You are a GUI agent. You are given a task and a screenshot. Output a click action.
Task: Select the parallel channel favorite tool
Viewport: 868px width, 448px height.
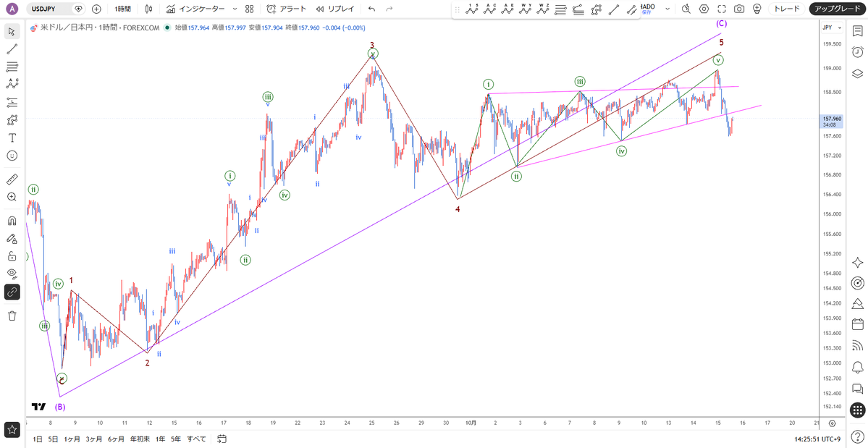(x=631, y=9)
